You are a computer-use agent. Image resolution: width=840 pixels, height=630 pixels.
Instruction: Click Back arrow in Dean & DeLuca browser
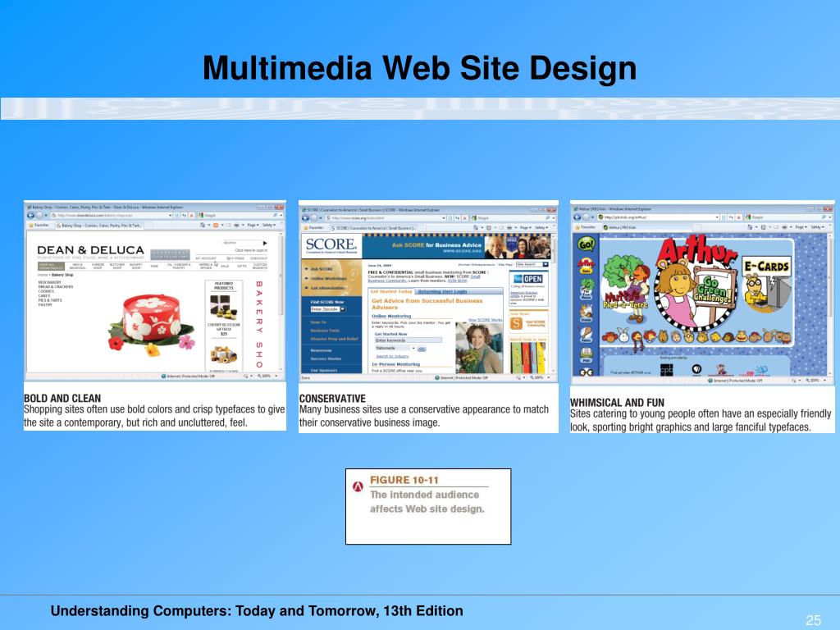pos(31,216)
